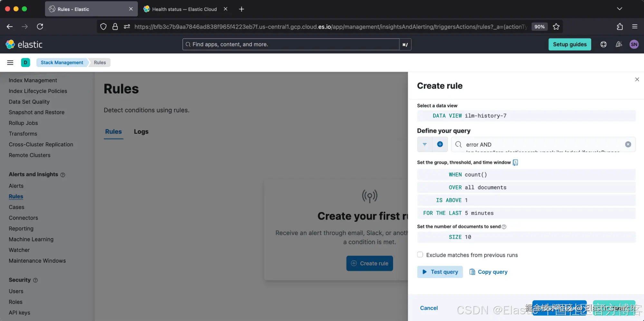Open the hamburger navigation menu

[x=10, y=63]
